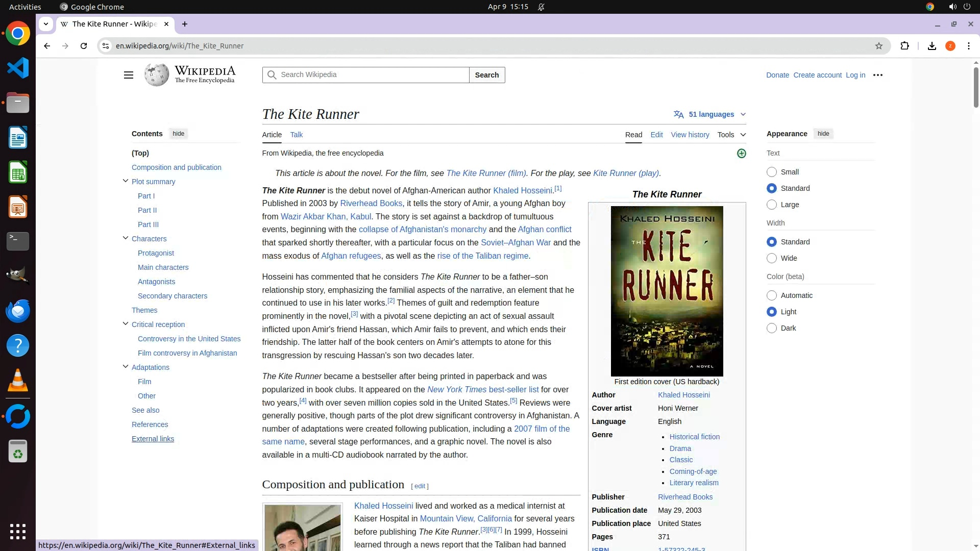Click the Search button

point(486,75)
